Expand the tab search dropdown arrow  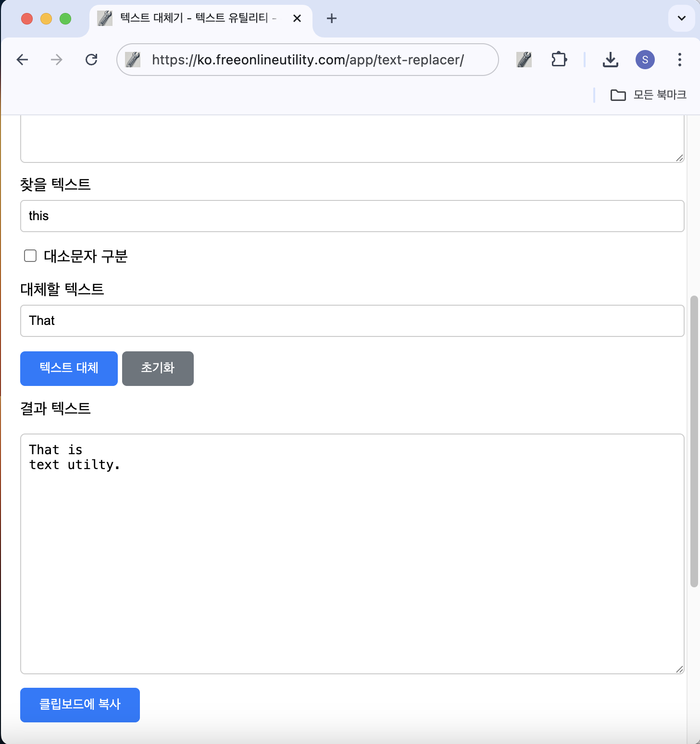click(681, 18)
